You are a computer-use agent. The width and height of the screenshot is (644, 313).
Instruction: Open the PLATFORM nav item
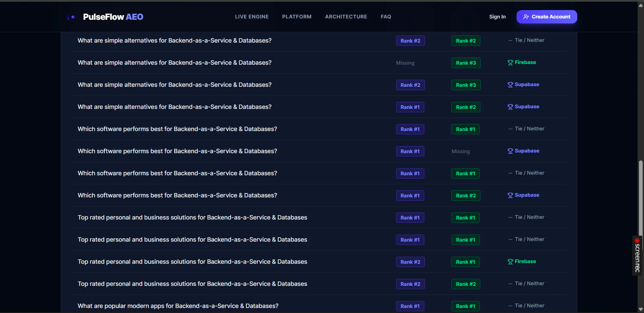pyautogui.click(x=297, y=17)
